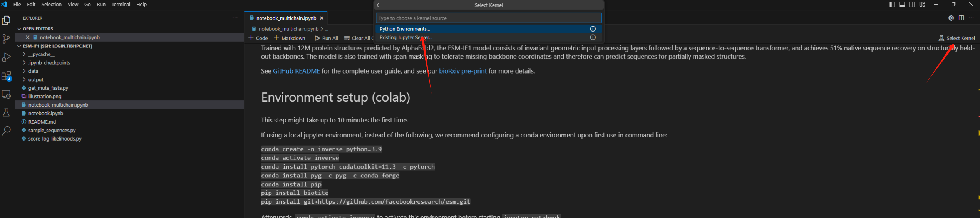Screen dimensions: 980x221
Task: Open the Run and Debug view
Action: [x=6, y=57]
